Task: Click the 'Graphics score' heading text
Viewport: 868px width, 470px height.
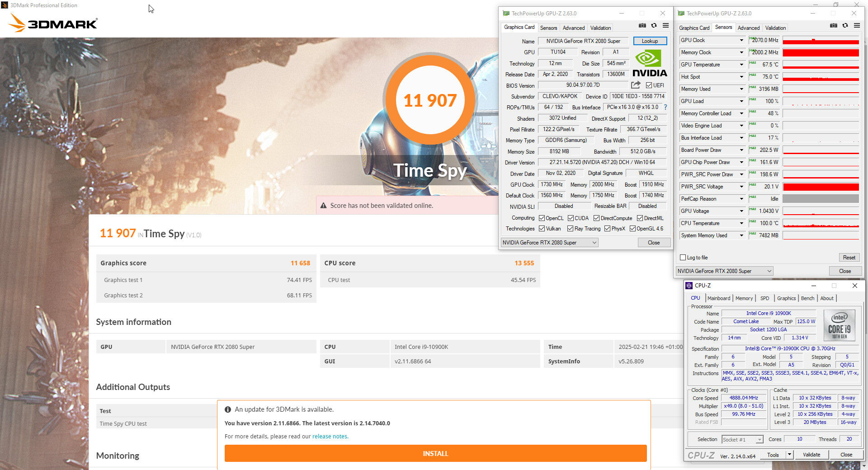Action: (123, 263)
